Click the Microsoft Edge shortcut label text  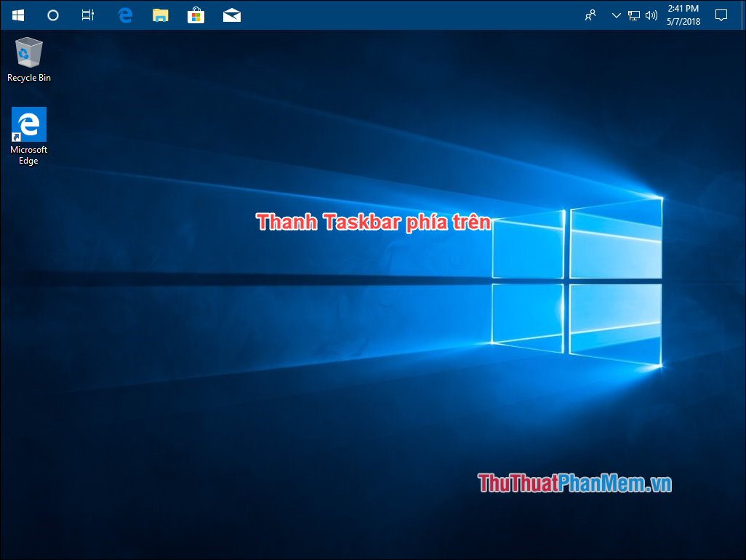tap(28, 155)
